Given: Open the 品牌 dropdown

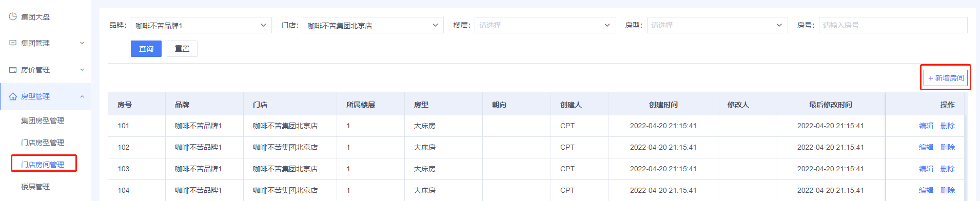Looking at the screenshot, I should point(201,25).
